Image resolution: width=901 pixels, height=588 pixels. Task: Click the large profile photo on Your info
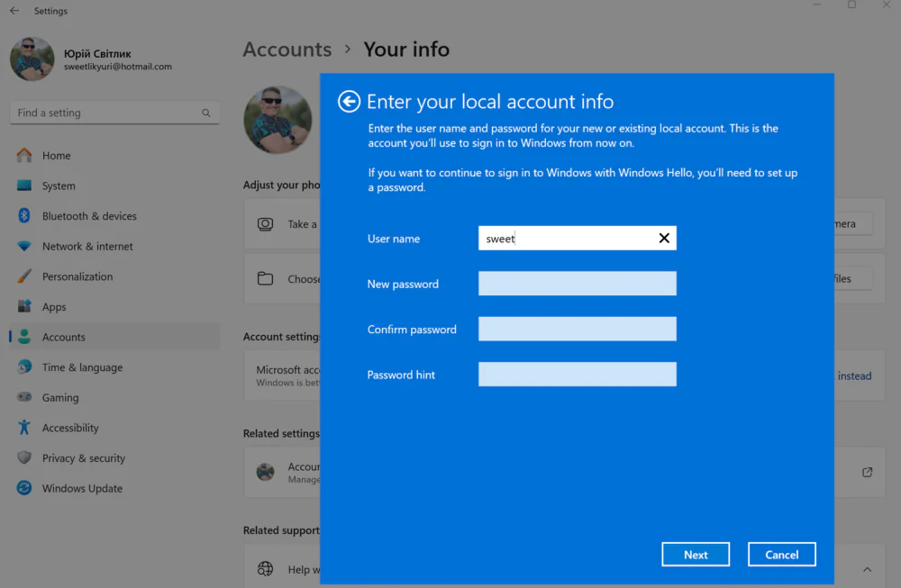coord(278,120)
